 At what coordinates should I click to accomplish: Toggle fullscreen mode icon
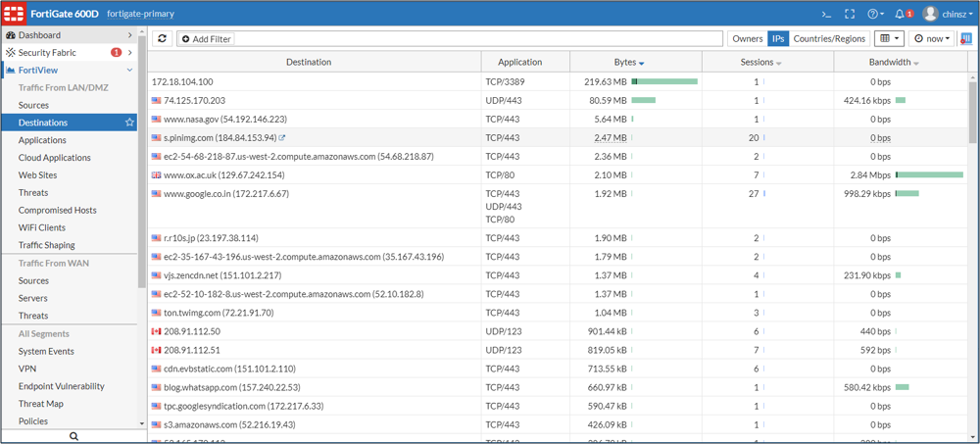[849, 13]
